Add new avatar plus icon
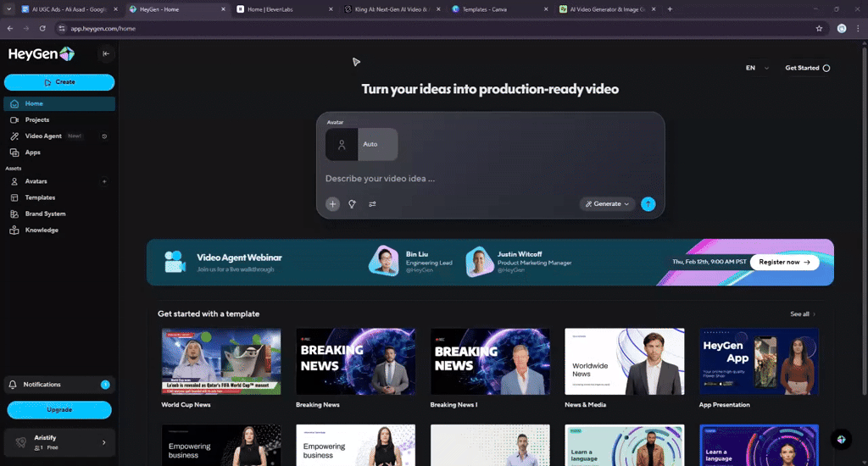The width and height of the screenshot is (868, 466). click(104, 181)
